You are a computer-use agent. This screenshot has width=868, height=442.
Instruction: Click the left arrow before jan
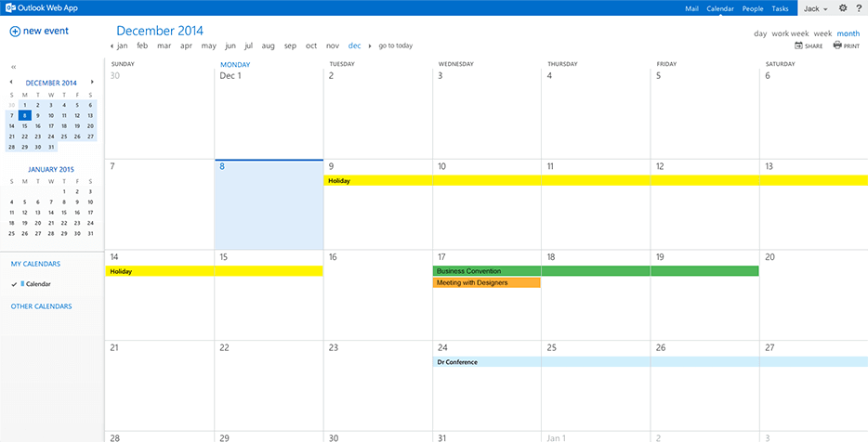click(112, 45)
